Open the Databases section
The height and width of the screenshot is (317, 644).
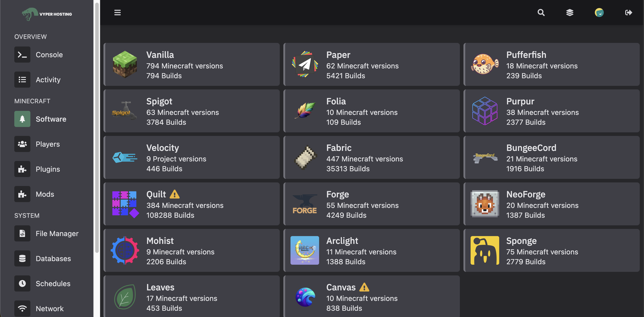(53, 258)
